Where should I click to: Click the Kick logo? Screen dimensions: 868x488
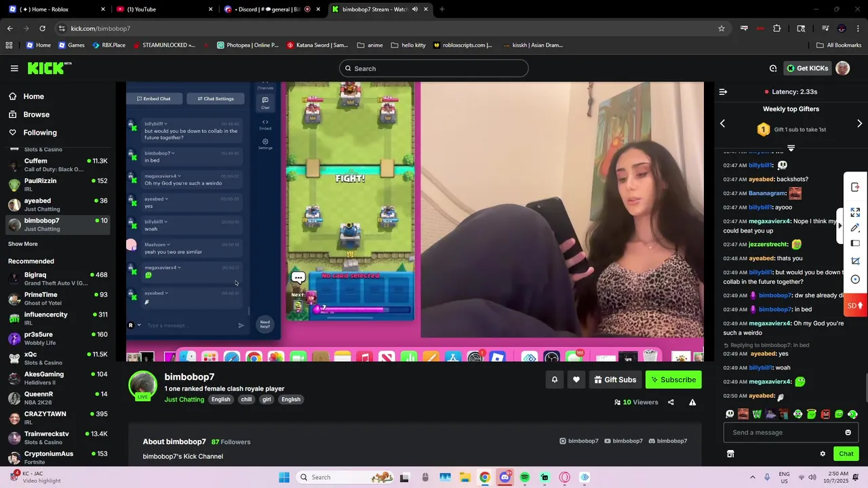tap(50, 68)
